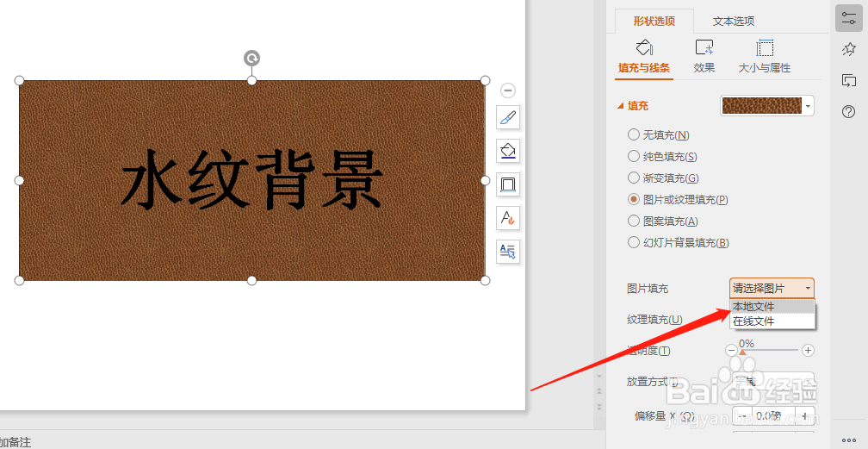The height and width of the screenshot is (449, 868).
Task: Open the shape style brush icon
Action: tap(508, 117)
